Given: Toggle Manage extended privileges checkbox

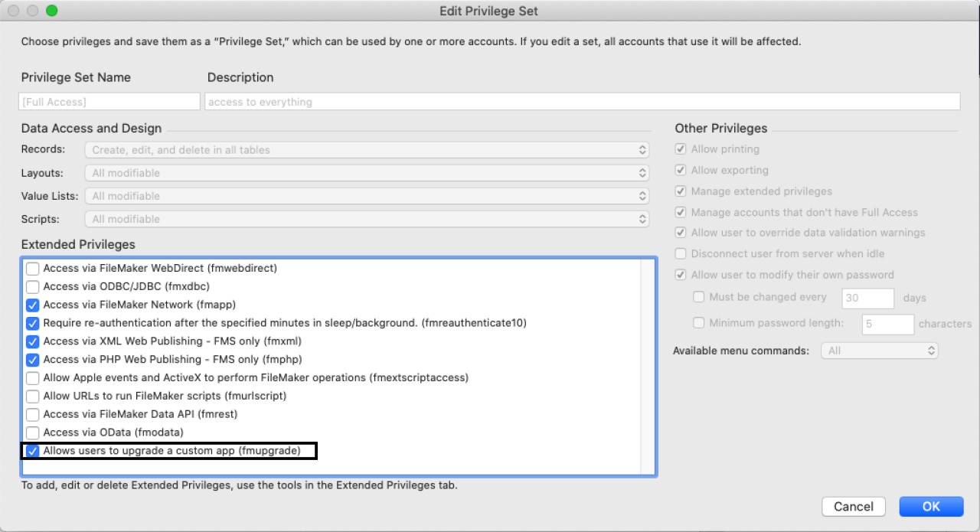Looking at the screenshot, I should (x=681, y=191).
